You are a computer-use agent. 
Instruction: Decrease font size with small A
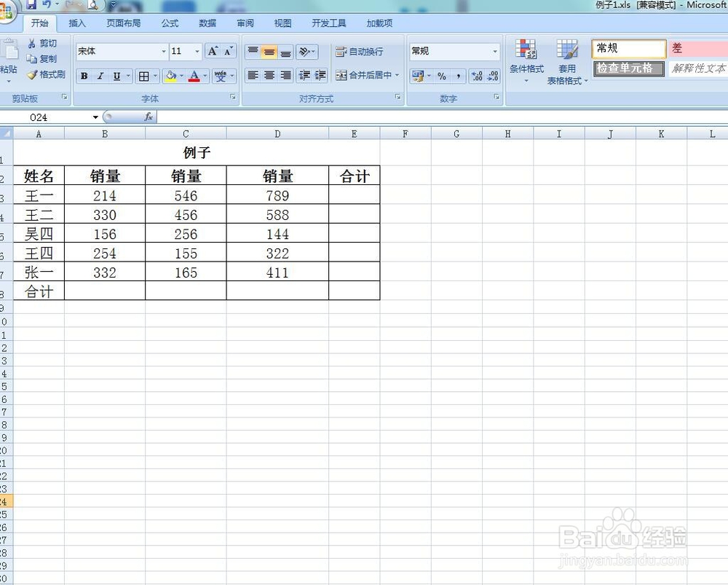[228, 51]
